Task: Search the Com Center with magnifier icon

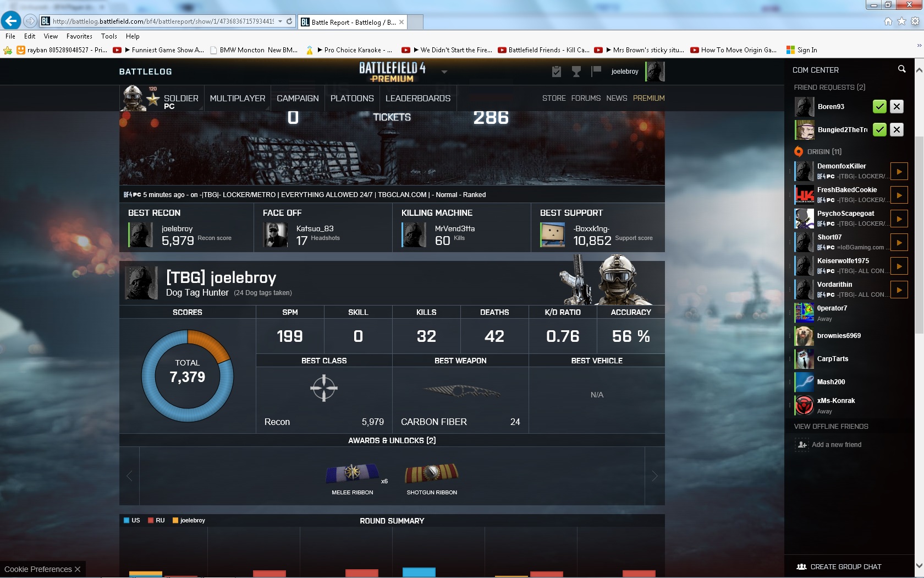Action: coord(901,69)
